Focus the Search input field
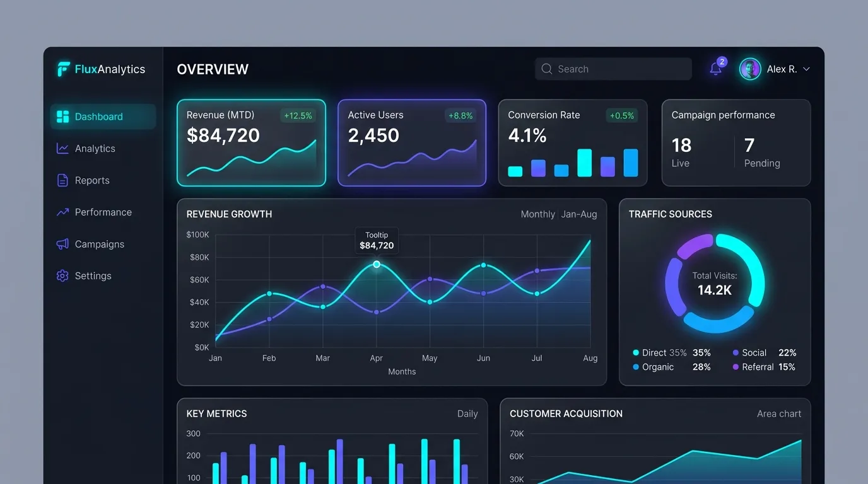 [613, 69]
